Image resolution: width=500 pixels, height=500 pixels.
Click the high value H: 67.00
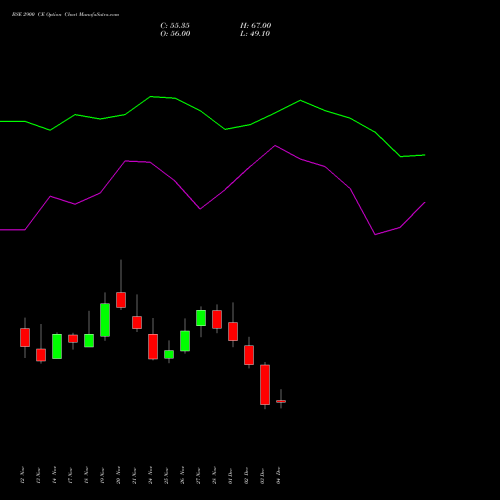[256, 26]
